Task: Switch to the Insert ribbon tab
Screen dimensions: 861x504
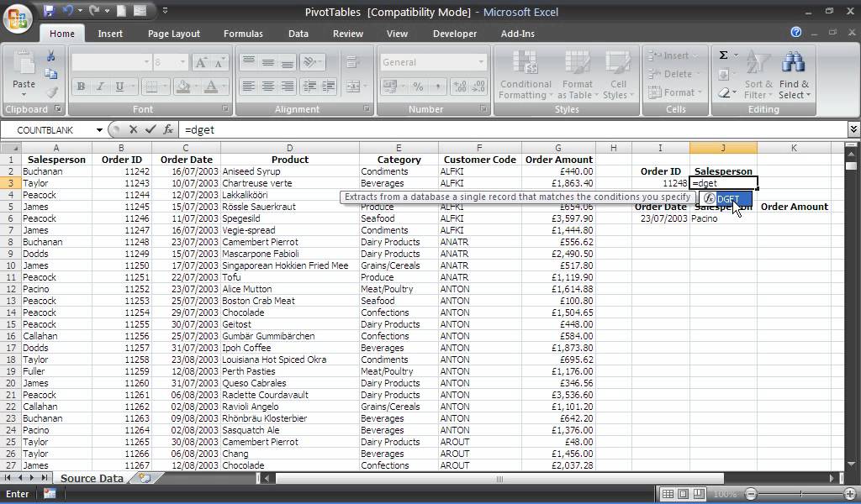Action: point(110,34)
